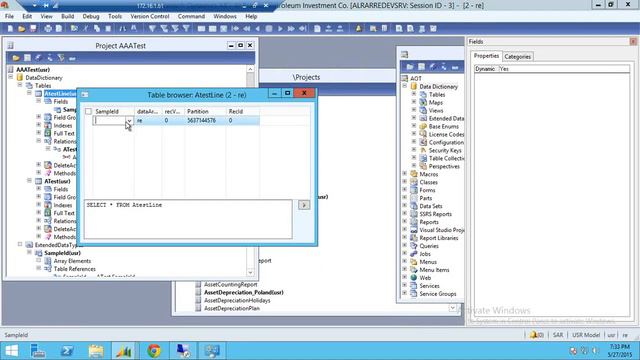The image size is (640, 360).
Task: Open the Version Control menu
Action: point(150,16)
